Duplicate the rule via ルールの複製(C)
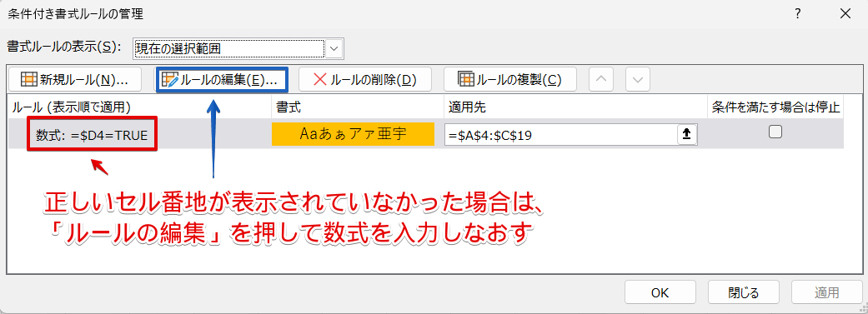 pyautogui.click(x=509, y=80)
